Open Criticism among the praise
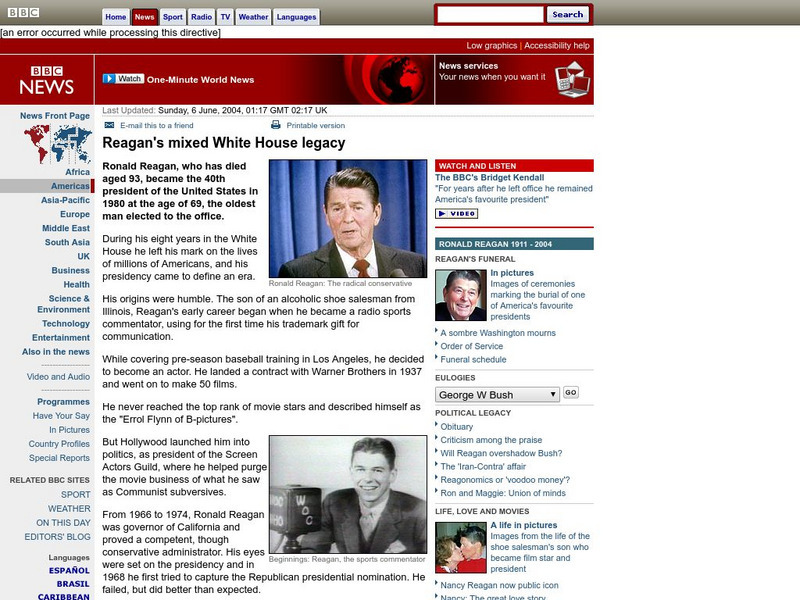Viewport: 800px width, 600px height. tap(491, 440)
